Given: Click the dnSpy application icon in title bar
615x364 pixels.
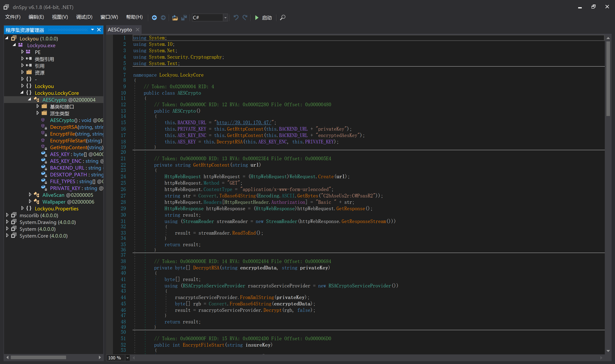Looking at the screenshot, I should click(6, 7).
